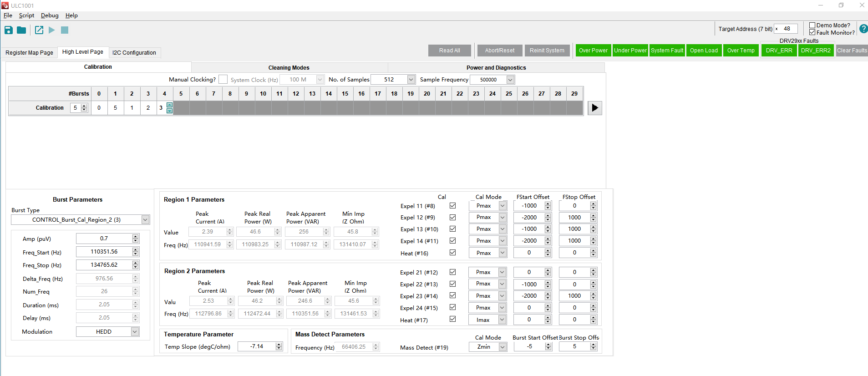Open the Modulation HEDD dropdown
Viewport: 868px width, 376px height.
tap(135, 332)
